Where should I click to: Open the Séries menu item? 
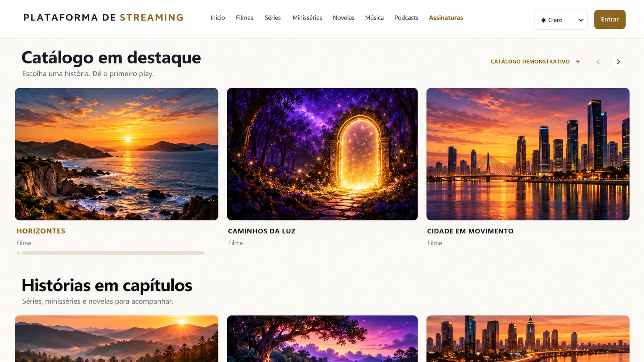pos(273,18)
